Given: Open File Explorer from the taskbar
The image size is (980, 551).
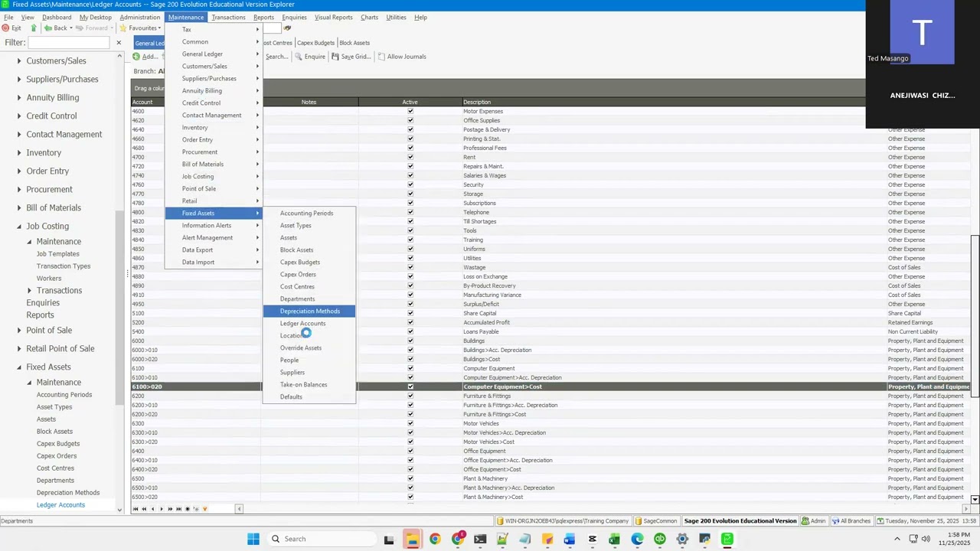Looking at the screenshot, I should [x=412, y=539].
